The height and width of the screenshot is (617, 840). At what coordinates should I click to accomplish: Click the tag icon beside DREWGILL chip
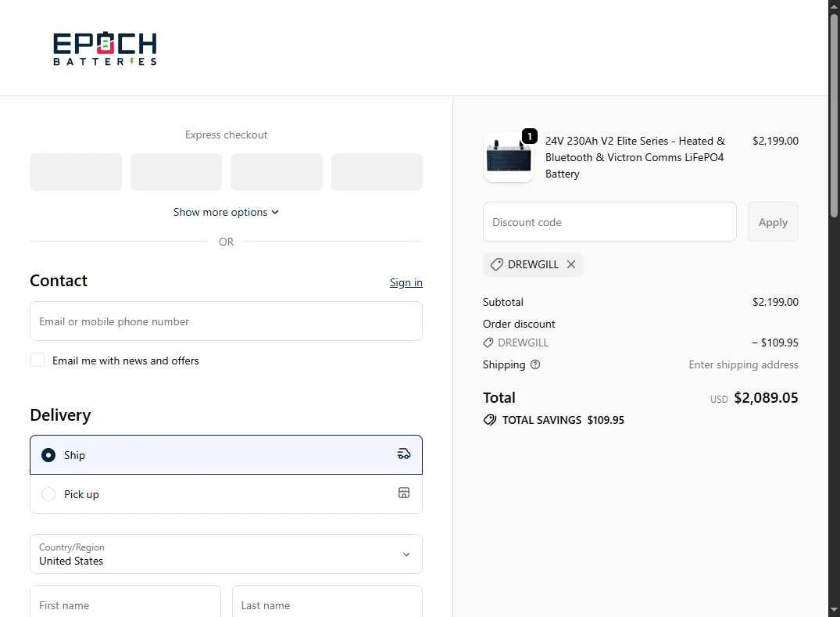pyautogui.click(x=497, y=264)
